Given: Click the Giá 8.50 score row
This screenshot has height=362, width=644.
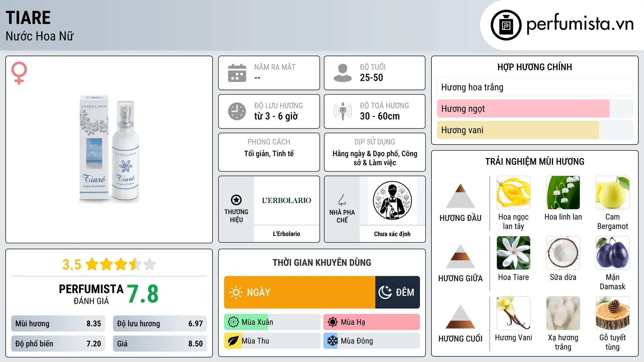Looking at the screenshot, I should coord(160,343).
